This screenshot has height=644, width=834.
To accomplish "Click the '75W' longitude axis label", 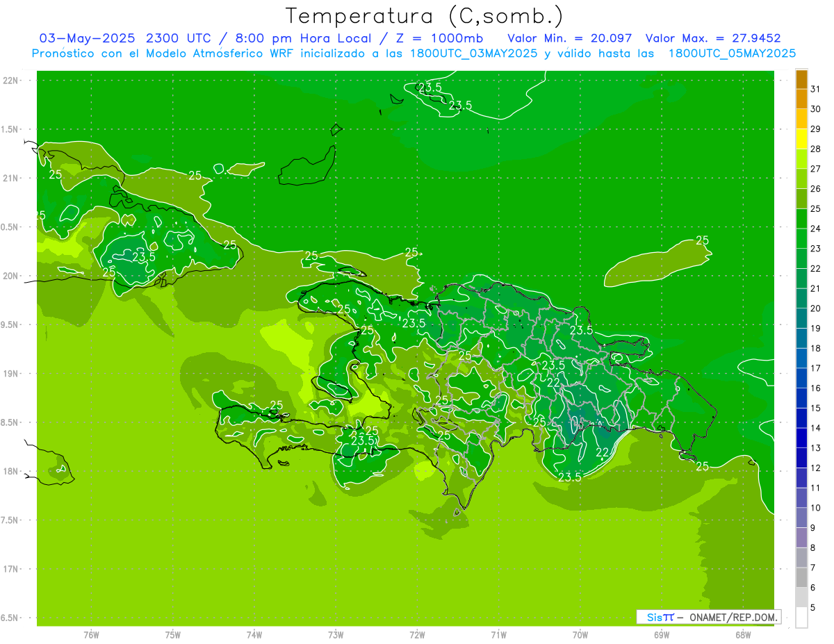I will coord(173,635).
